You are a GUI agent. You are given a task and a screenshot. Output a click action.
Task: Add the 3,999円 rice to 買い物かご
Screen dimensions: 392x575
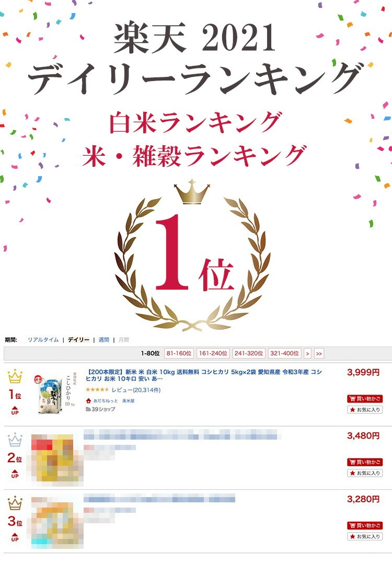(365, 399)
